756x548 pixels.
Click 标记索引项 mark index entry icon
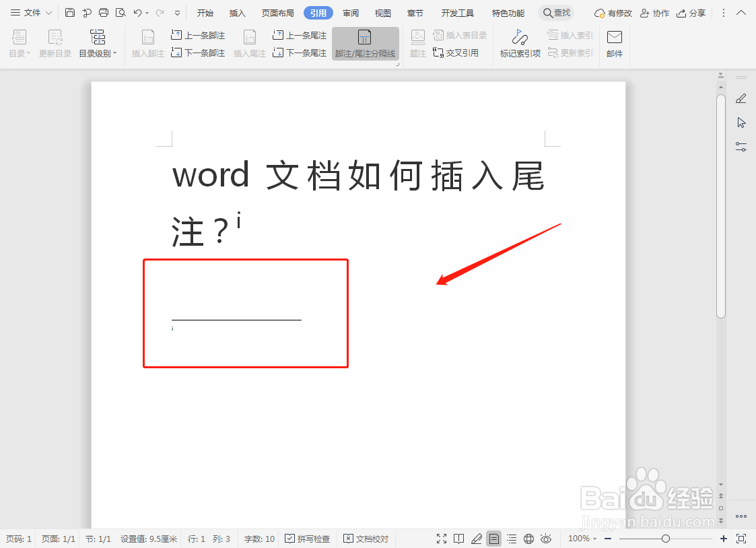(520, 43)
